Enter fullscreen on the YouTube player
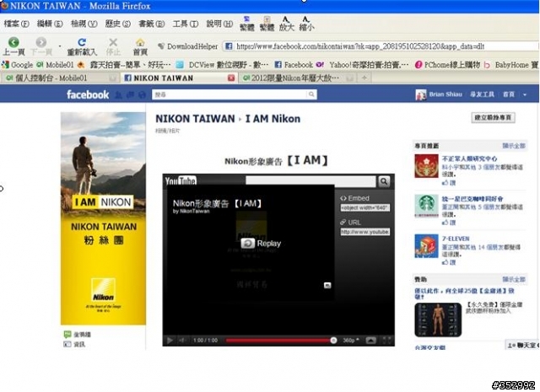540x392 pixels. tap(386, 341)
